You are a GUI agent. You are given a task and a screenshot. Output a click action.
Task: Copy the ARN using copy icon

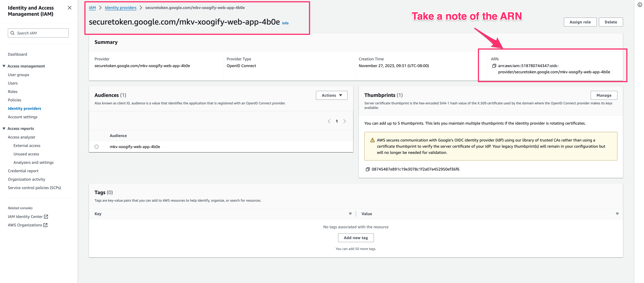pos(494,66)
